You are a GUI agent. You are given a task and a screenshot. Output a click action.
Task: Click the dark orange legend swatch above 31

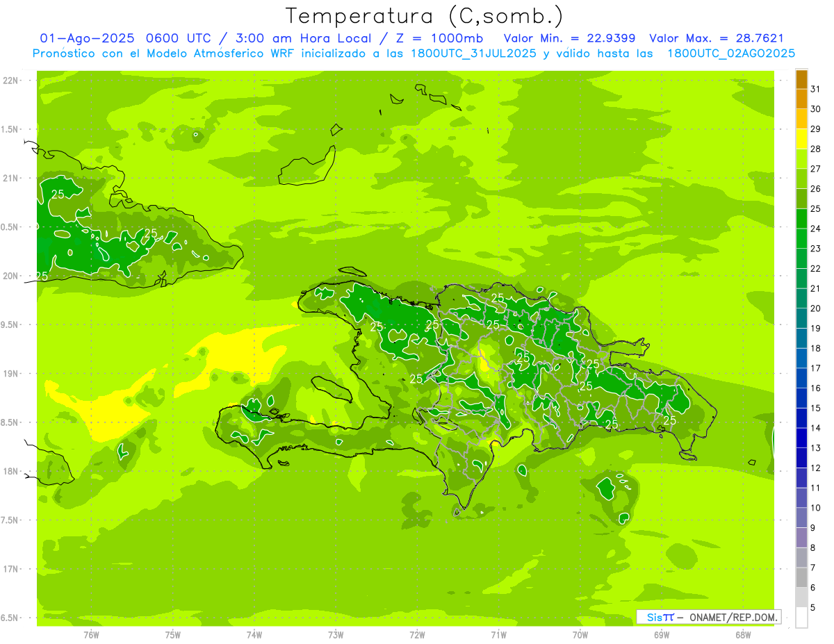pyautogui.click(x=801, y=79)
